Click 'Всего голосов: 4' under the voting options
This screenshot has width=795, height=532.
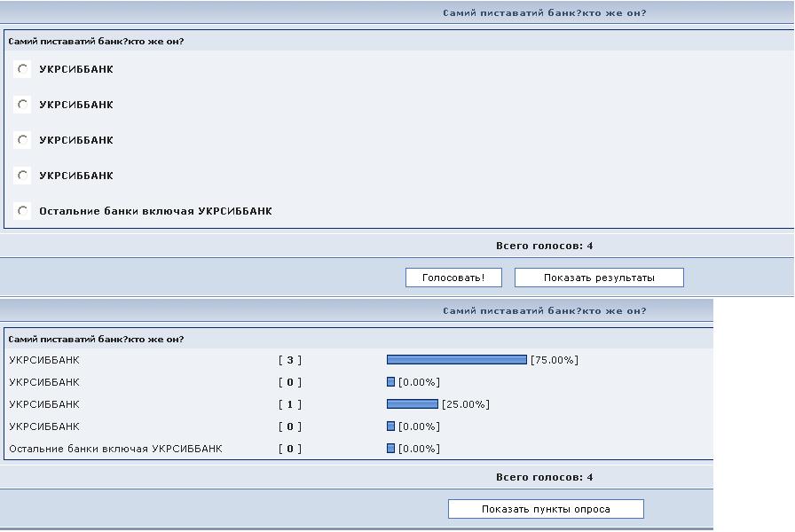coord(545,246)
